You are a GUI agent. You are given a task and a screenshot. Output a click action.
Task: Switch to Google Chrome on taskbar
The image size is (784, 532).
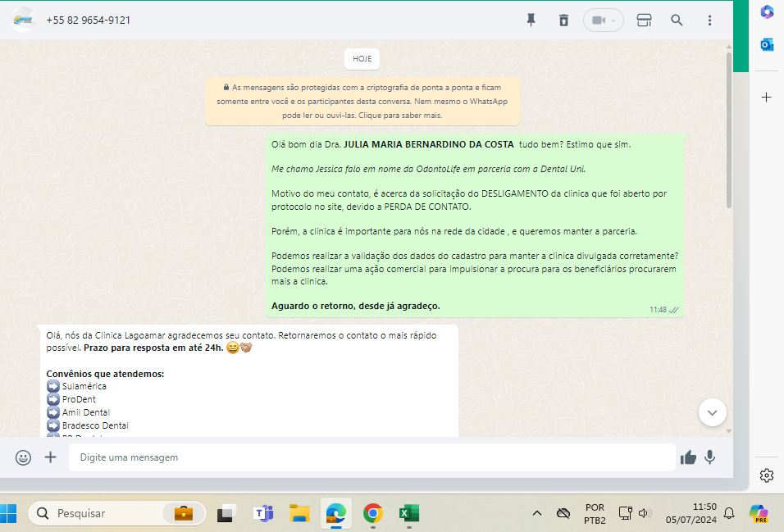(372, 513)
